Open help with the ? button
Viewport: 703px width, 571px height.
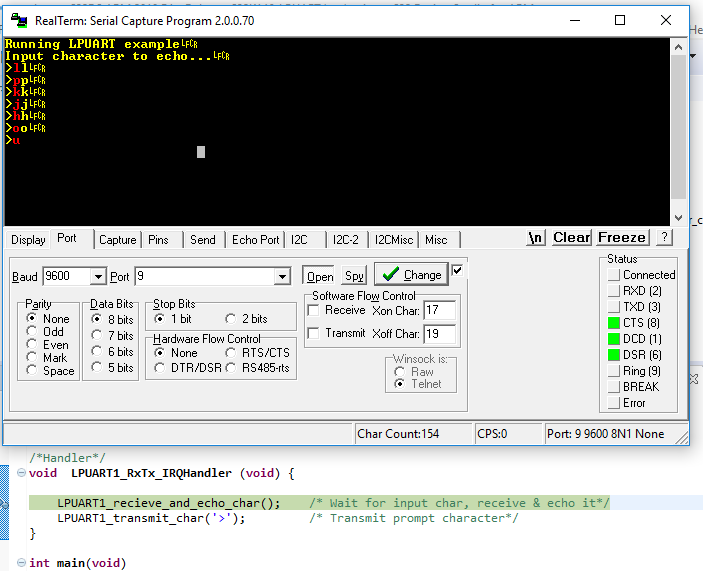click(x=664, y=238)
